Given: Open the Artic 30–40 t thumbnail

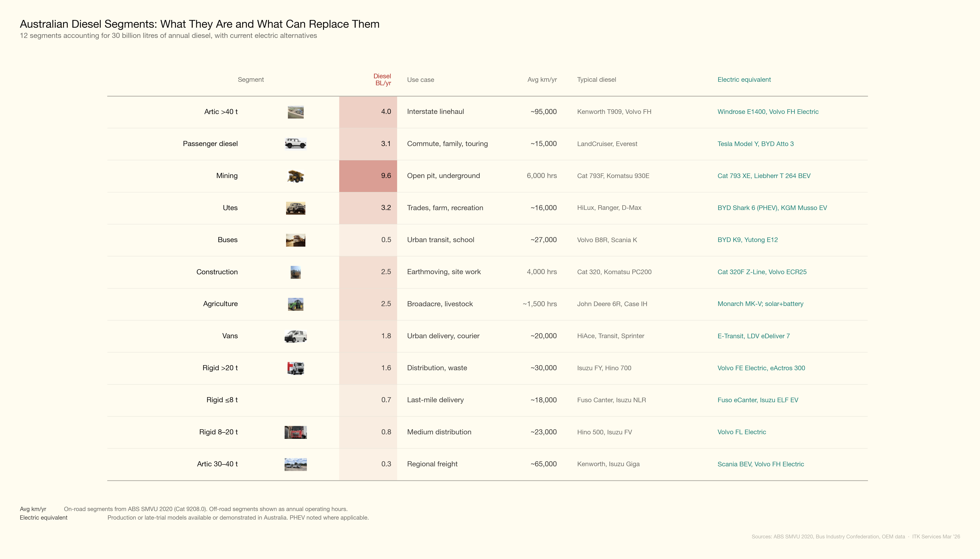Looking at the screenshot, I should click(295, 464).
